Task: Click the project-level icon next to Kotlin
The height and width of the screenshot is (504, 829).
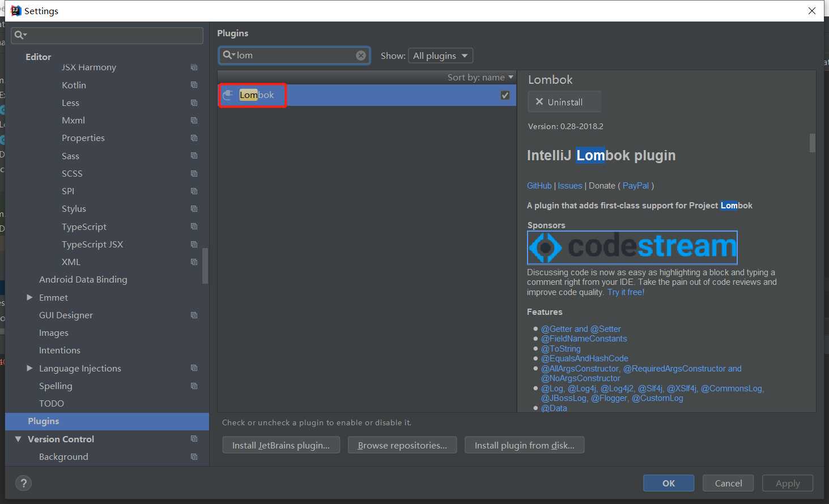Action: pyautogui.click(x=194, y=85)
